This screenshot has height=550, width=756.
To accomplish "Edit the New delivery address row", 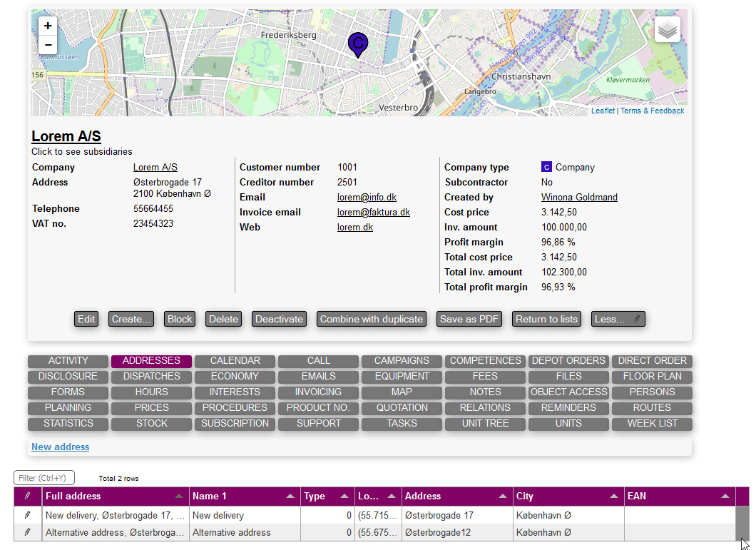I will (x=28, y=515).
